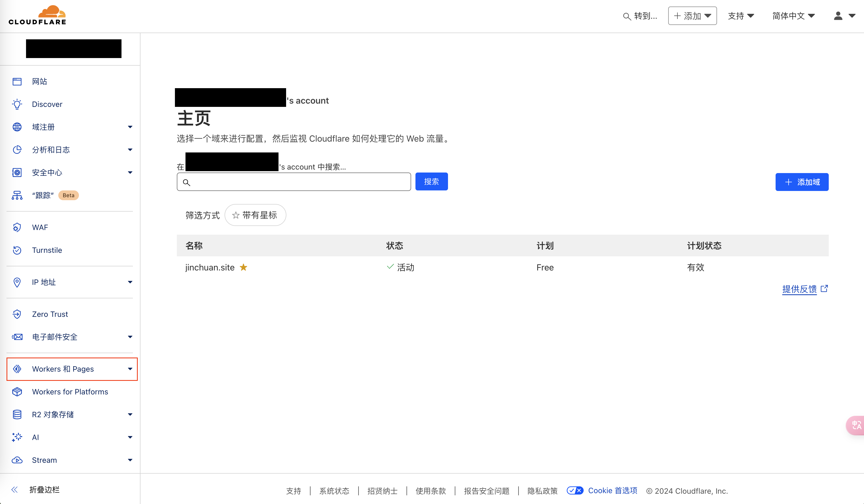Image resolution: width=864 pixels, height=504 pixels.
Task: Toggle the star on jinchuan.site
Action: [x=244, y=267]
